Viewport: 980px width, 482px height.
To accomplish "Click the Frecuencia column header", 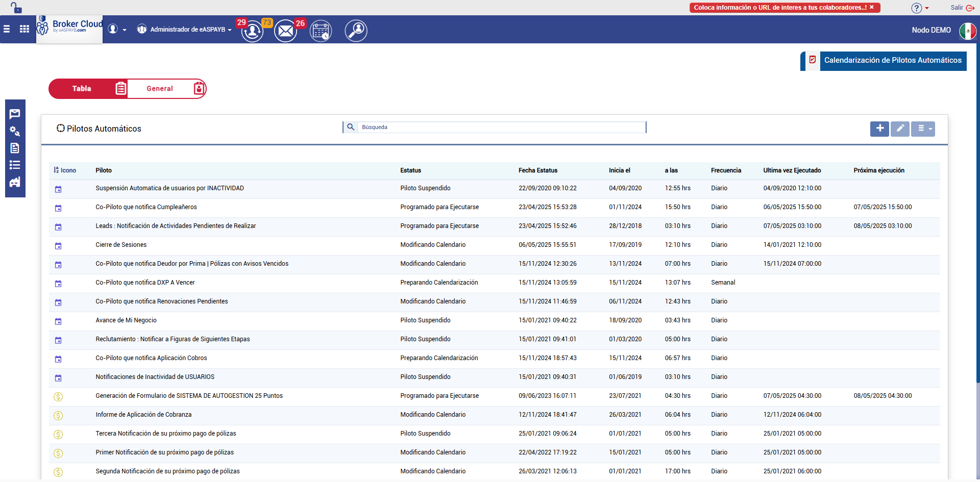I will point(726,170).
